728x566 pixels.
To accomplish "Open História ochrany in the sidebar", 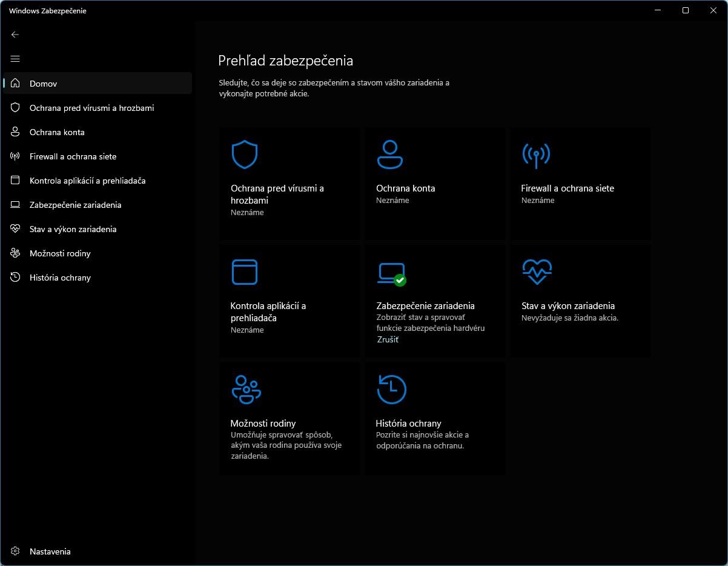I will pos(98,278).
